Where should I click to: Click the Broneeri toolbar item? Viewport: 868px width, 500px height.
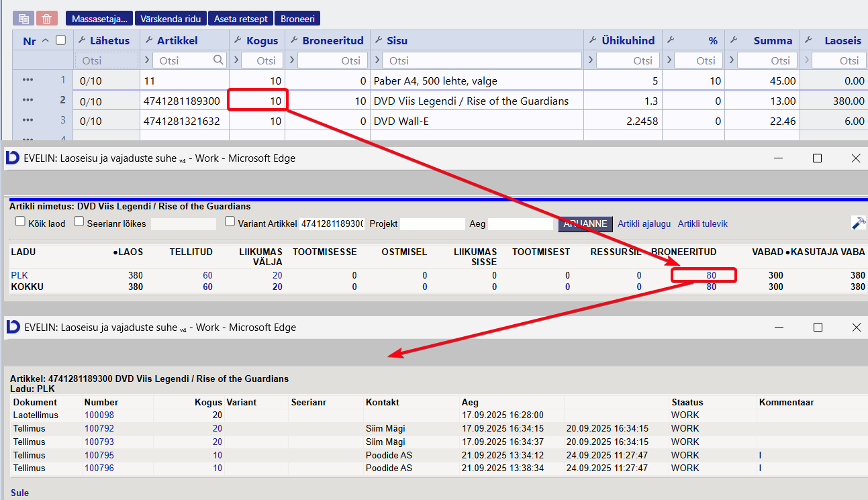[x=297, y=19]
